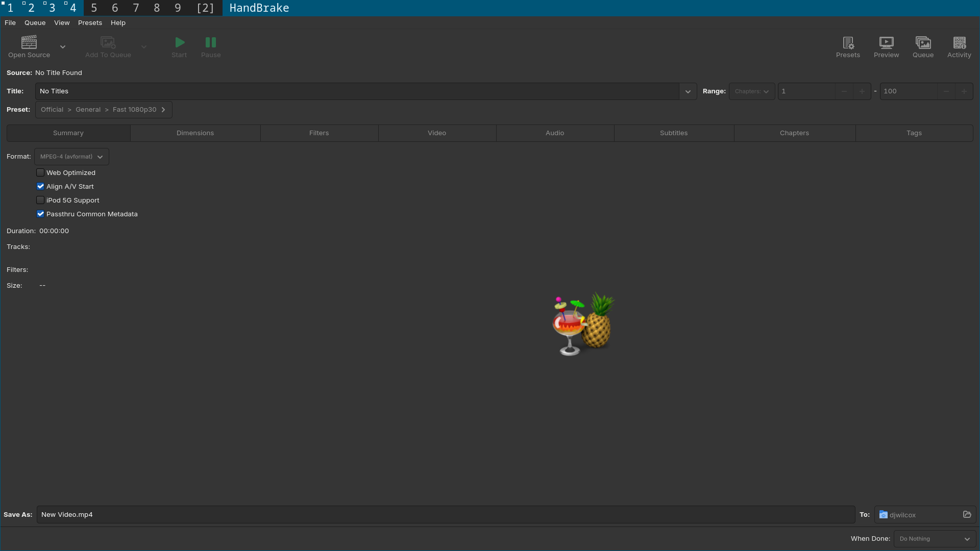The image size is (980, 551).
Task: Click the Add To Queue icon
Action: pos(108,42)
